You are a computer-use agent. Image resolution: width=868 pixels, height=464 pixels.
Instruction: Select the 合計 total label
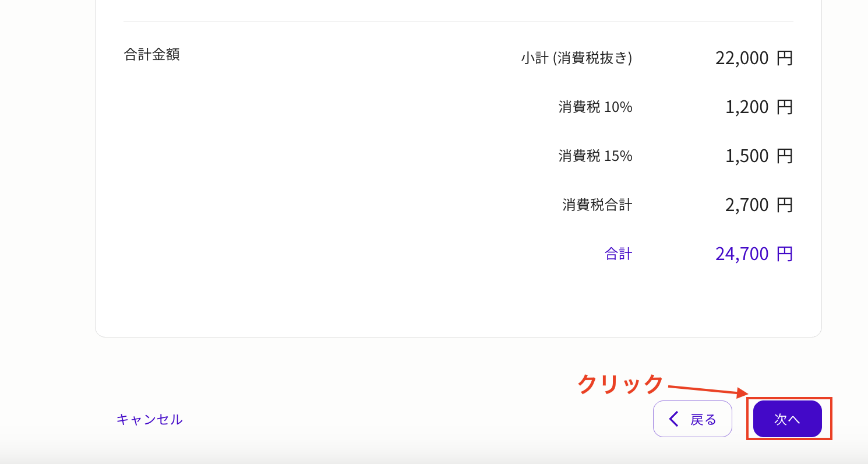[619, 254]
